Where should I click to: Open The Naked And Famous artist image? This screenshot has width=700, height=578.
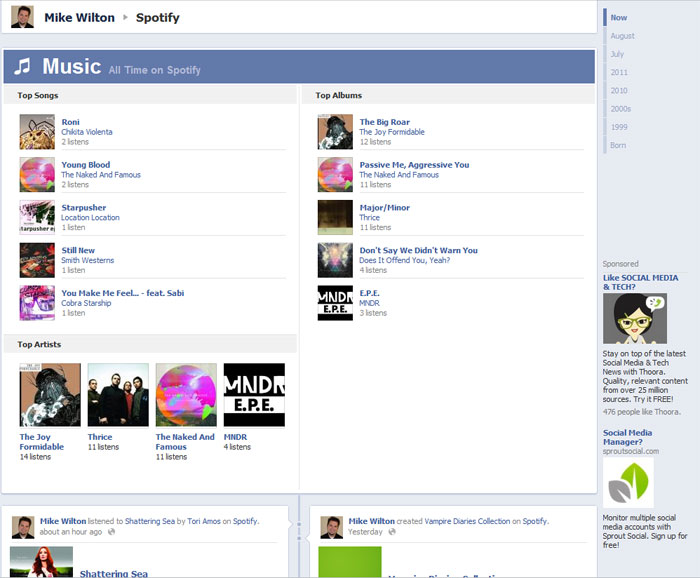186,395
